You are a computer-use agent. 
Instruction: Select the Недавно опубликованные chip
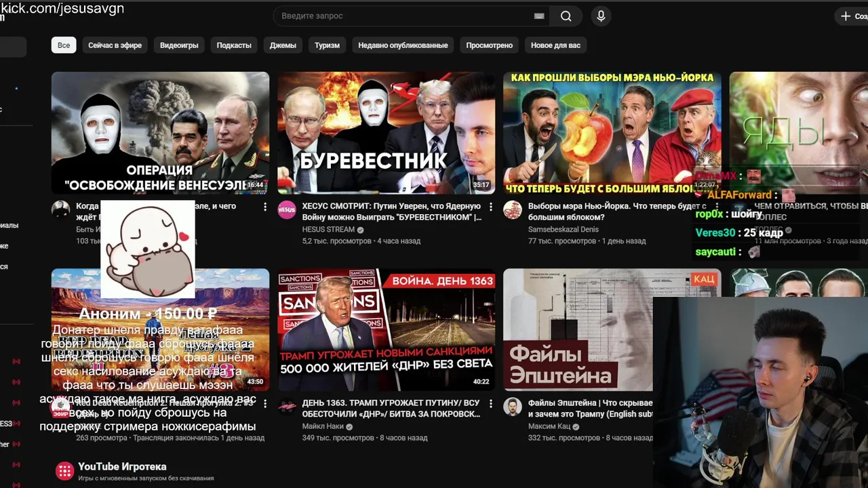(403, 45)
